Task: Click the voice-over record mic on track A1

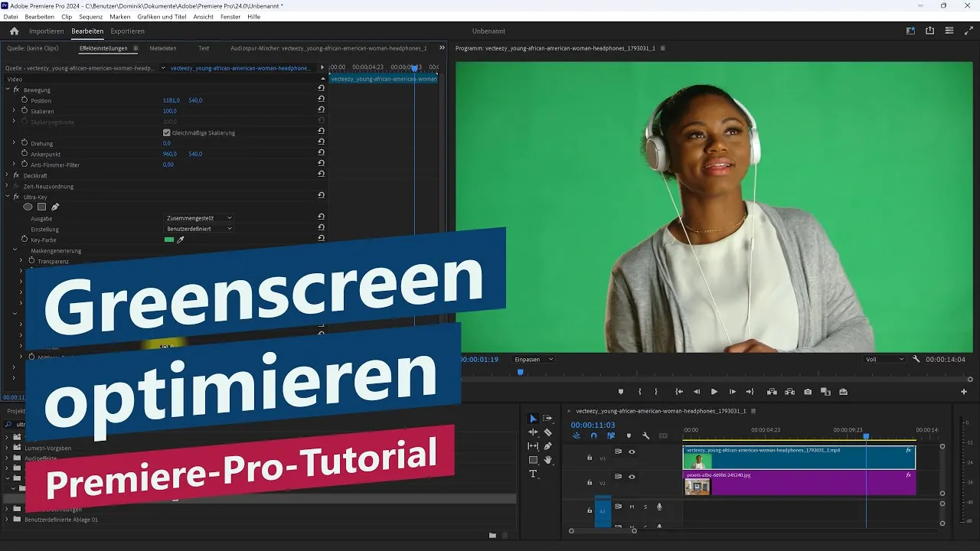Action: pyautogui.click(x=659, y=507)
